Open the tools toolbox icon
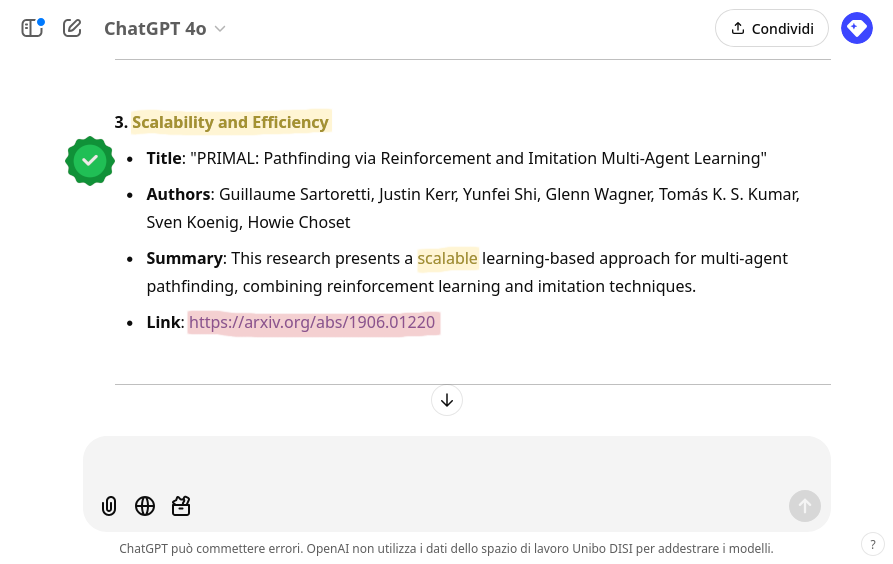893x564 pixels. pyautogui.click(x=181, y=506)
